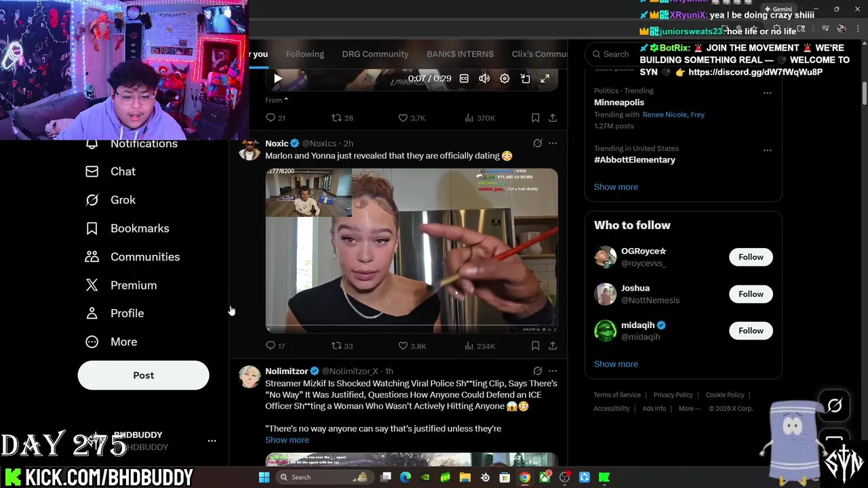Switch to the DRG Community tab
This screenshot has height=488, width=868.
[x=375, y=54]
